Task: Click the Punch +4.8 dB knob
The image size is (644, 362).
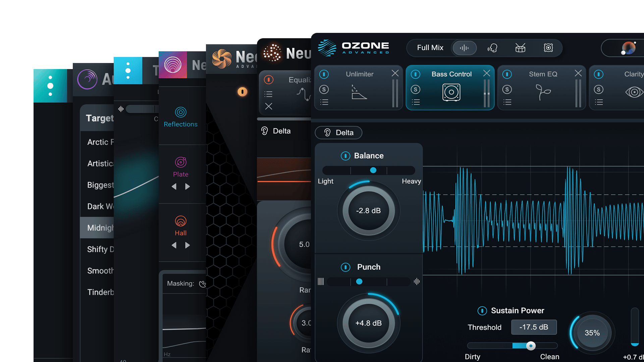Action: pos(368,323)
